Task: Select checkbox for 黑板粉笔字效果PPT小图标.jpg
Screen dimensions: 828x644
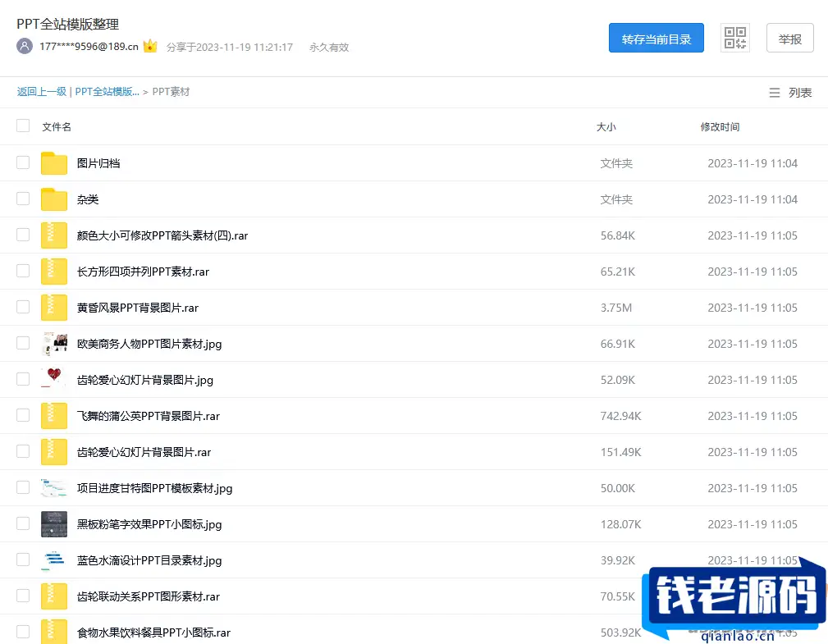Action: tap(23, 523)
